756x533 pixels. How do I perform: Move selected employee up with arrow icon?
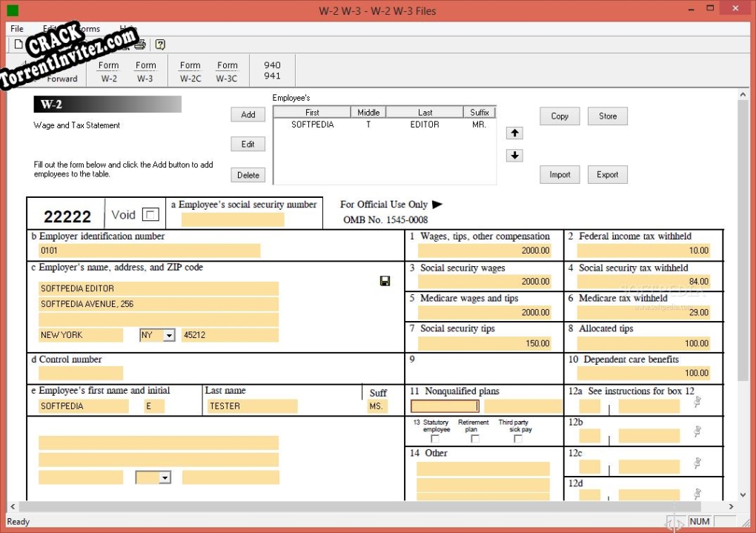pyautogui.click(x=514, y=133)
